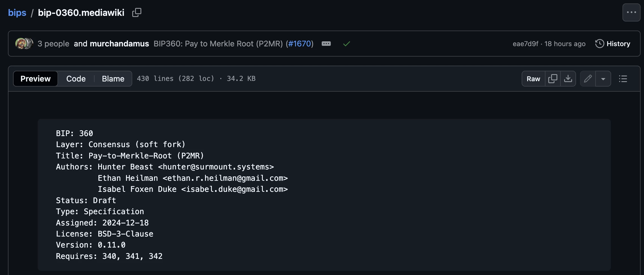Show the 3 people contributors list
This screenshot has width=644, height=275.
coord(53,44)
